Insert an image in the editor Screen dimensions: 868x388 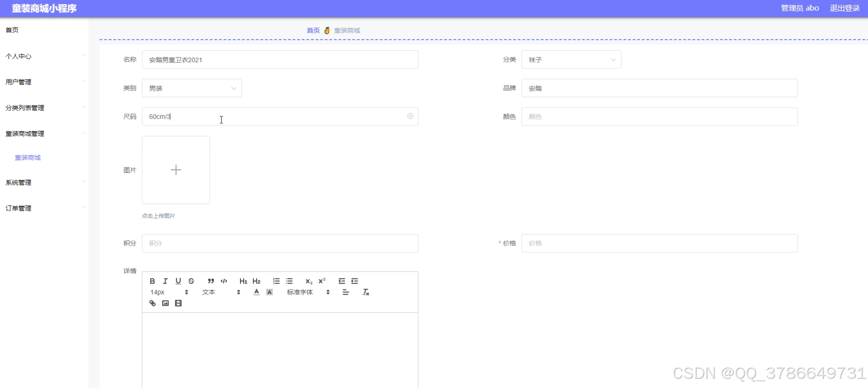[165, 303]
